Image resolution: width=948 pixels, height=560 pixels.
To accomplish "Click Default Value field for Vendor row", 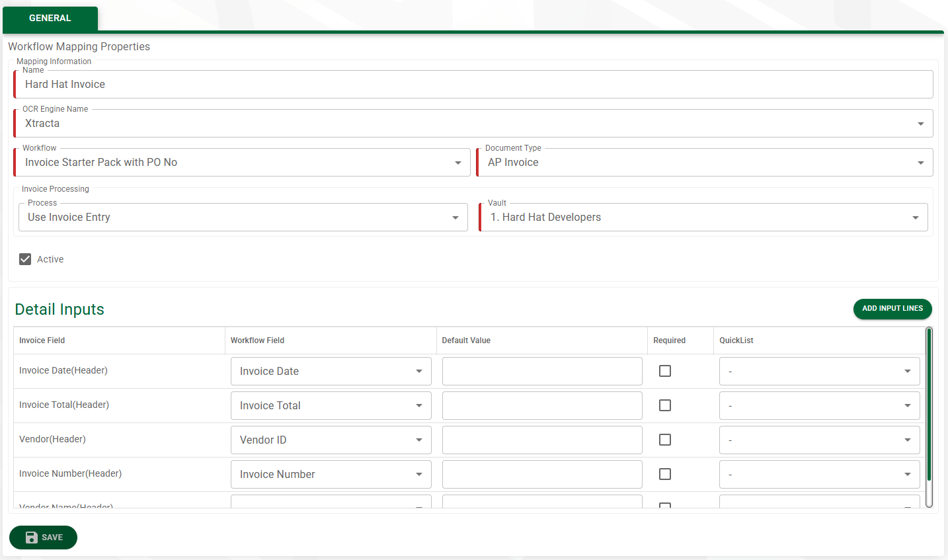I will (x=542, y=440).
